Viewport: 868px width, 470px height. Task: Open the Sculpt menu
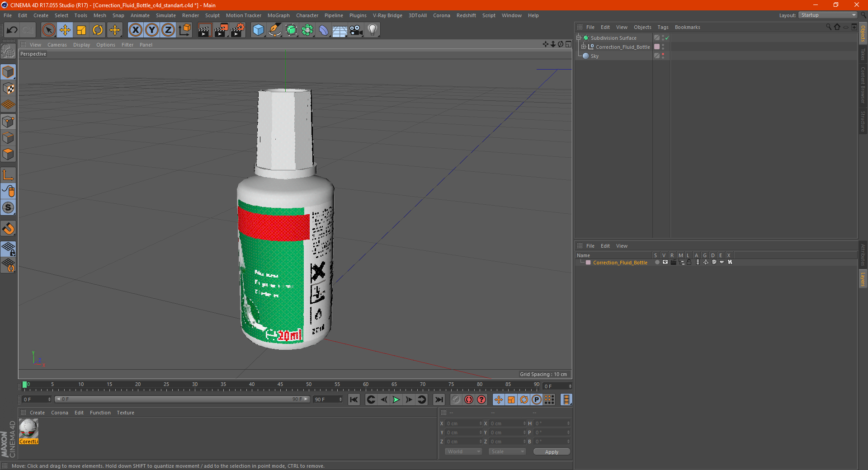pyautogui.click(x=212, y=15)
